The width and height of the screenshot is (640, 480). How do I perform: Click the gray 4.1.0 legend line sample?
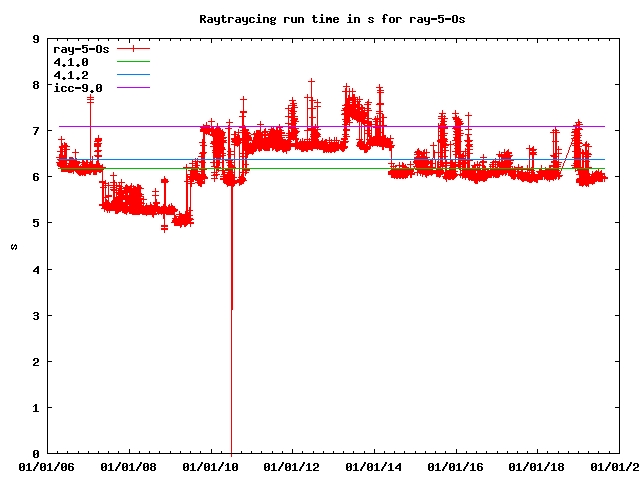132,61
